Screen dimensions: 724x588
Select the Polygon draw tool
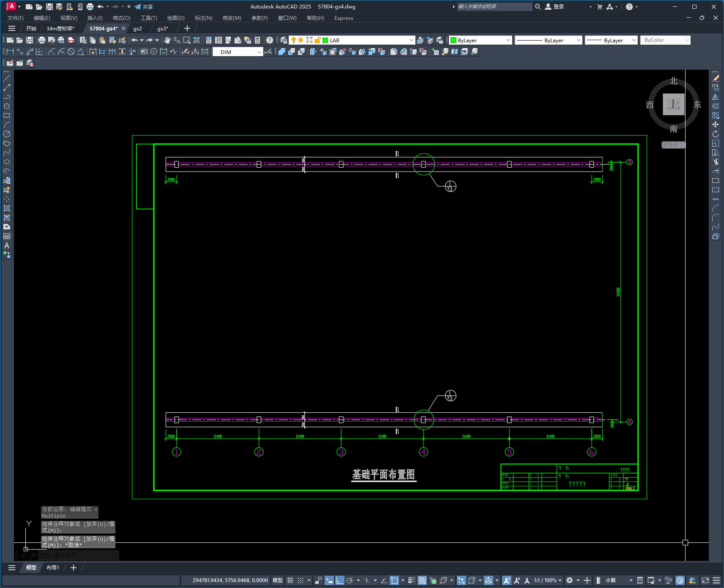tap(7, 106)
